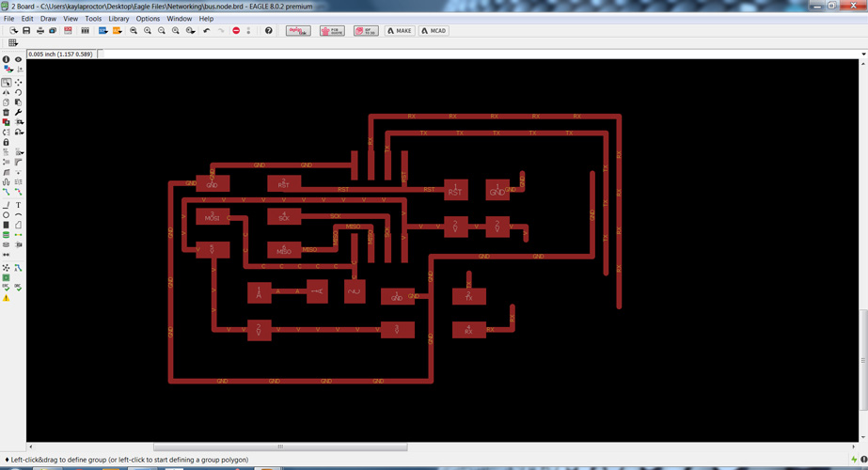
Task: Open the layer Display settings dropdown
Action: pos(8,70)
